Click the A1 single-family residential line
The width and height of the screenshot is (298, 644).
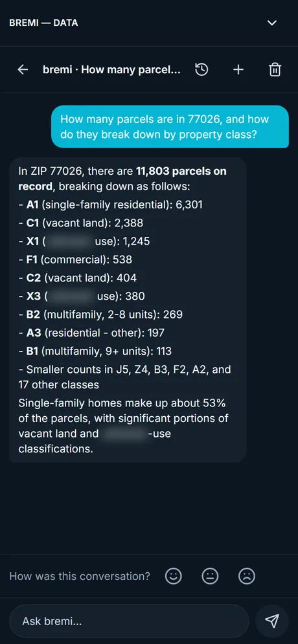click(111, 205)
